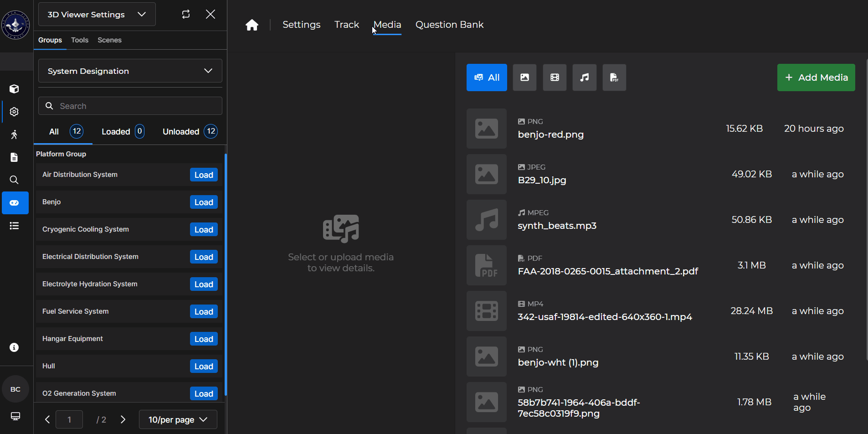Open the Track navigation item
This screenshot has height=434, width=868.
point(347,25)
